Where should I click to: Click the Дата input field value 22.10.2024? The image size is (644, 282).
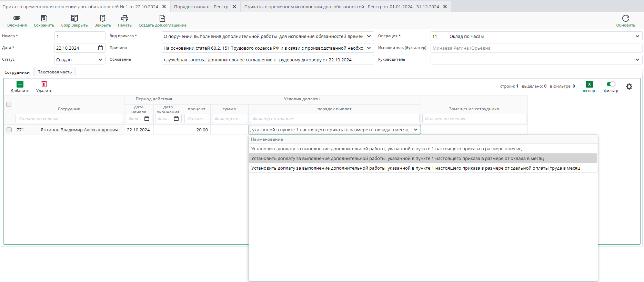[68, 48]
